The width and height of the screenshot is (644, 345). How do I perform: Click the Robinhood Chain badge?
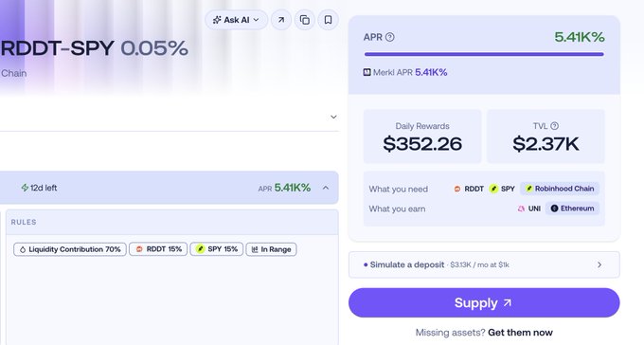560,189
